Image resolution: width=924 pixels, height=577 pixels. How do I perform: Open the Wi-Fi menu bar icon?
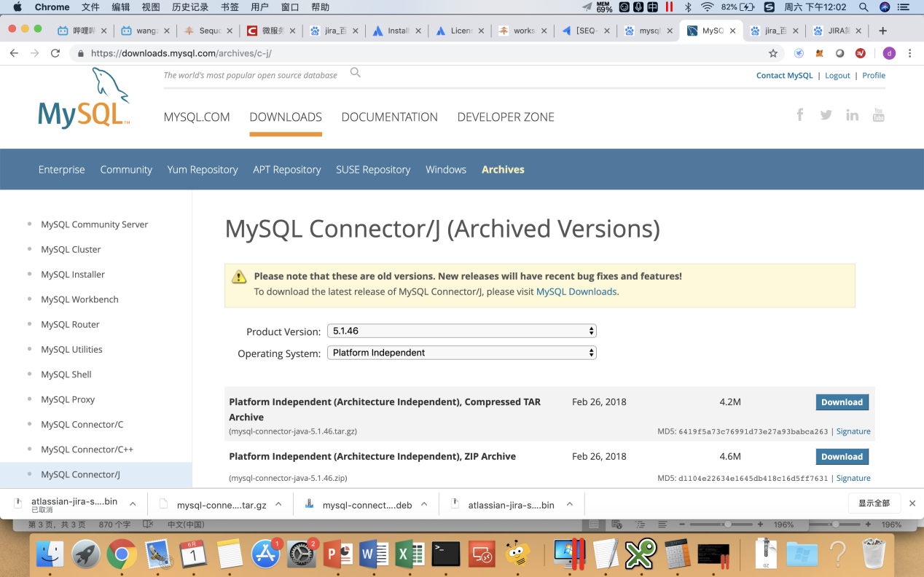(x=707, y=7)
